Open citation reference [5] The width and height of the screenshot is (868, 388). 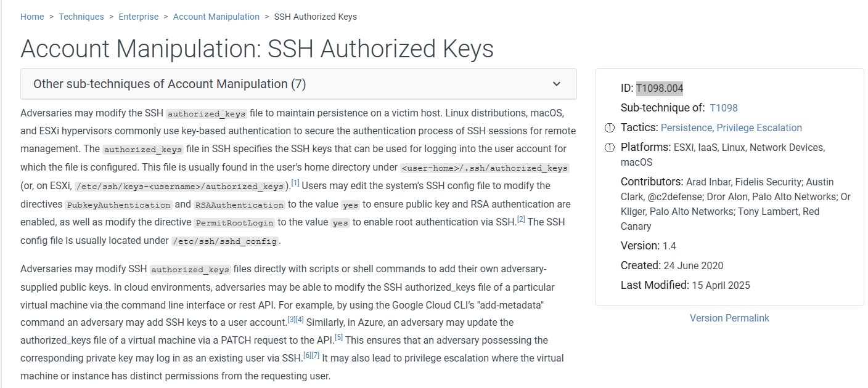(x=338, y=338)
